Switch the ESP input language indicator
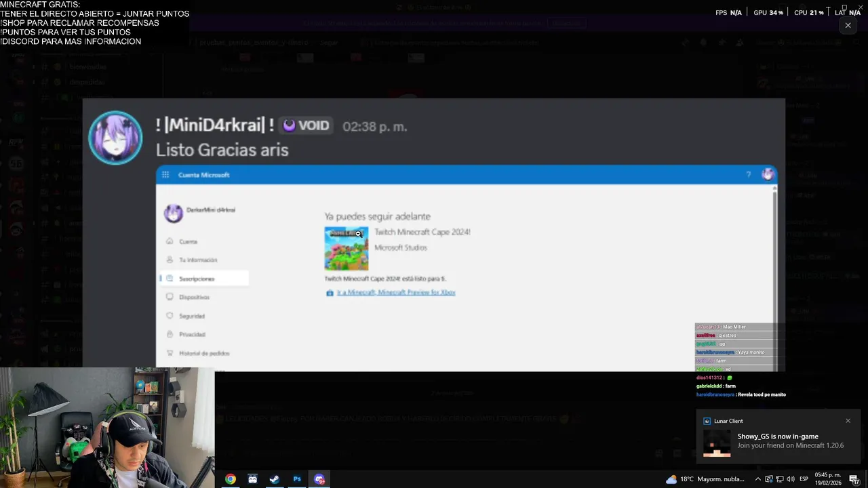Viewport: 868px width, 488px height. tap(804, 479)
